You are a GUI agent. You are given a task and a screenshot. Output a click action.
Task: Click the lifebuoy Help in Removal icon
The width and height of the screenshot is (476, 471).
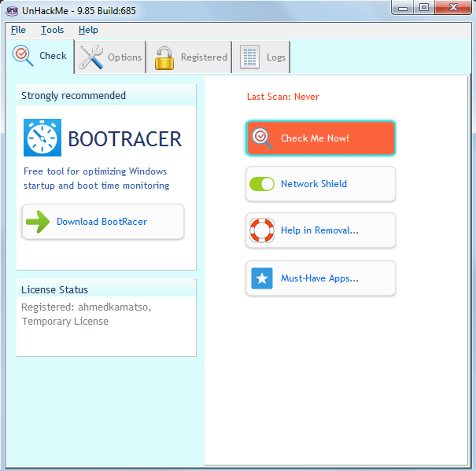(262, 230)
